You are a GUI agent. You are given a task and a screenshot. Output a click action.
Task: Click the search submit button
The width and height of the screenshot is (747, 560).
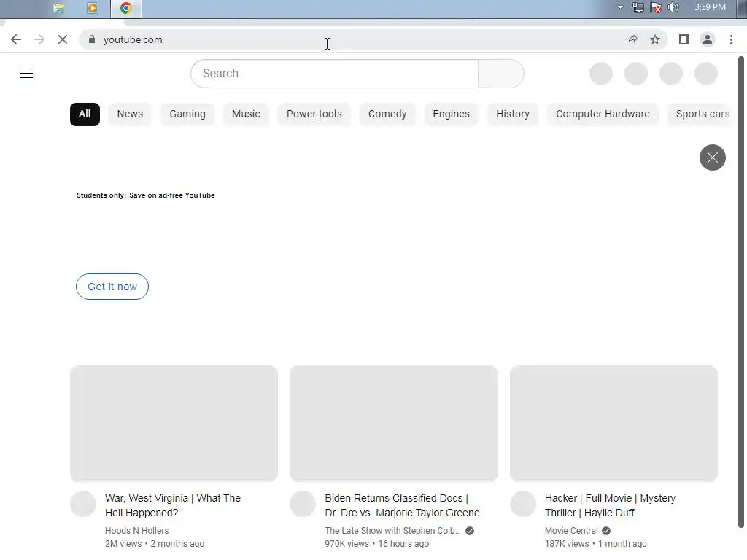tap(501, 74)
